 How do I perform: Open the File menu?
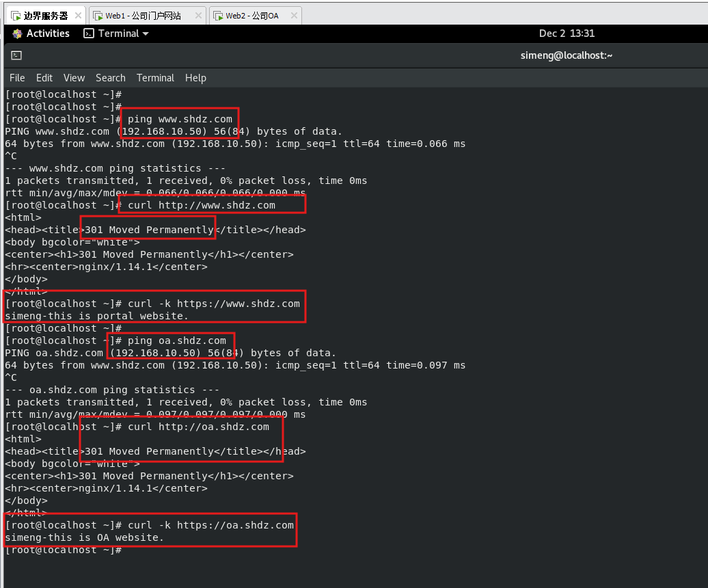click(17, 78)
